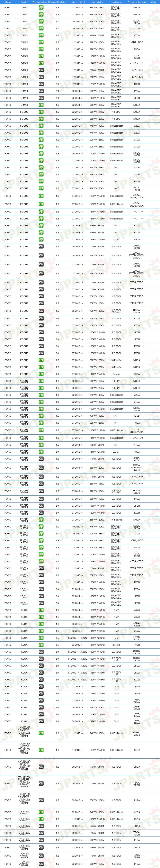Screen dimensions: 160x868
Task: Click petrol icon in TOURNEO CONNECT JQGA row
Action: pyautogui.click(x=41, y=750)
